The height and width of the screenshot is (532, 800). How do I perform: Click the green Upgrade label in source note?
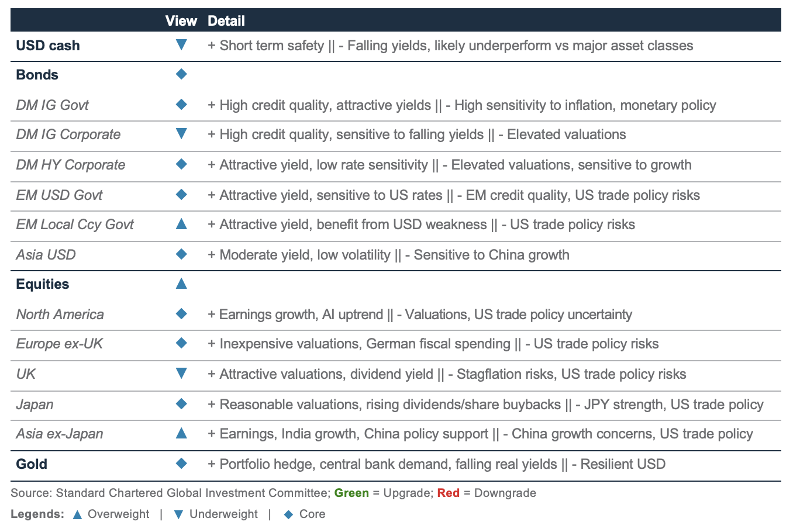(x=351, y=493)
